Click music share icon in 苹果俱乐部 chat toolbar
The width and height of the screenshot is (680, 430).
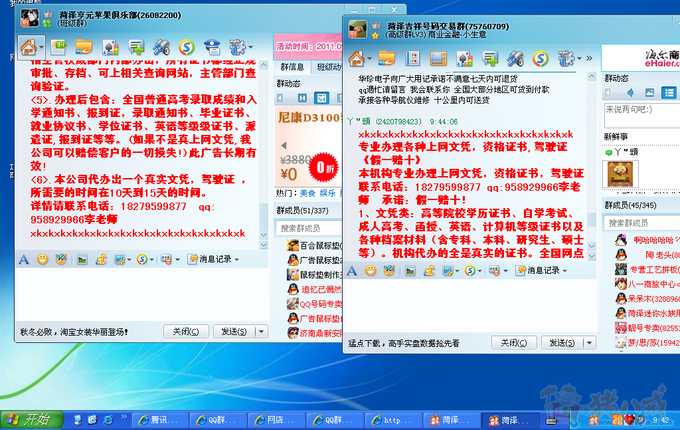click(101, 260)
